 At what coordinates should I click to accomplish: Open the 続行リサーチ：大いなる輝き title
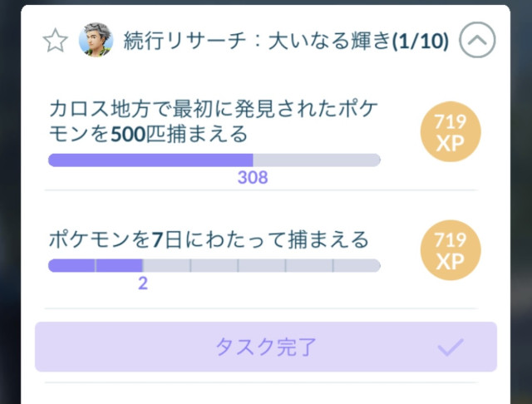(258, 41)
